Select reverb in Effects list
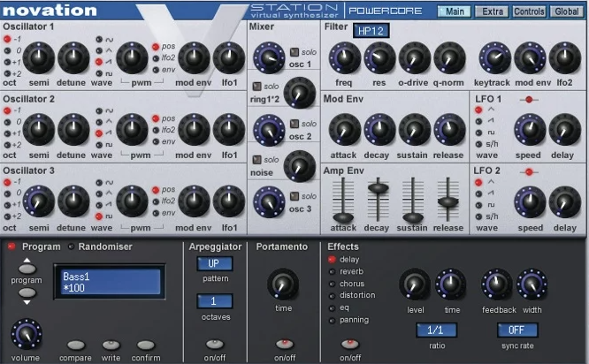Viewport: 589px width, 364px height. pos(332,272)
